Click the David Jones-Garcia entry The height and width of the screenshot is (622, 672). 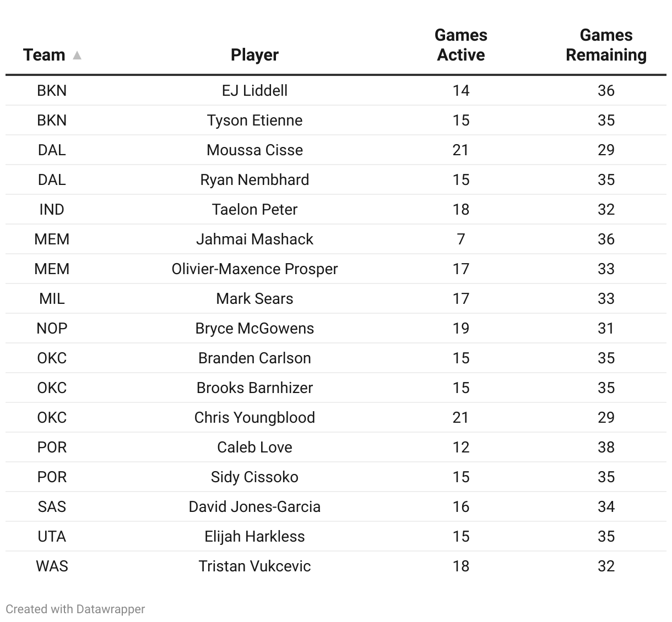coord(254,506)
